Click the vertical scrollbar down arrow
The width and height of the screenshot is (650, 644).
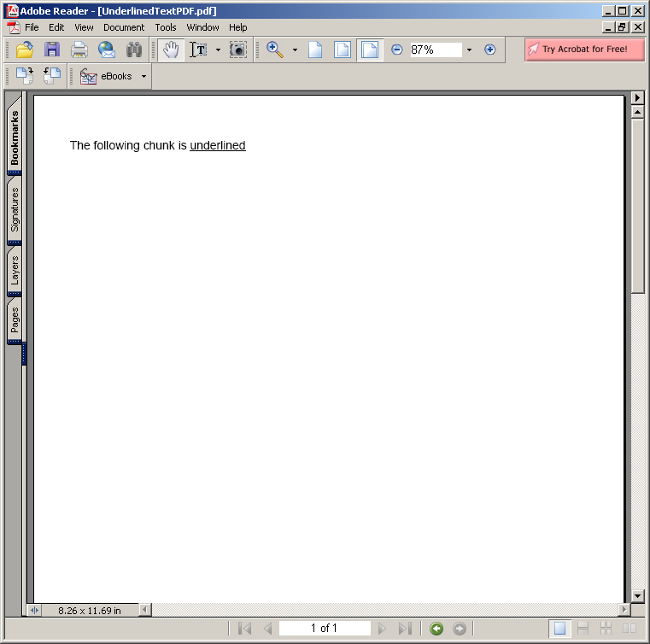click(637, 596)
